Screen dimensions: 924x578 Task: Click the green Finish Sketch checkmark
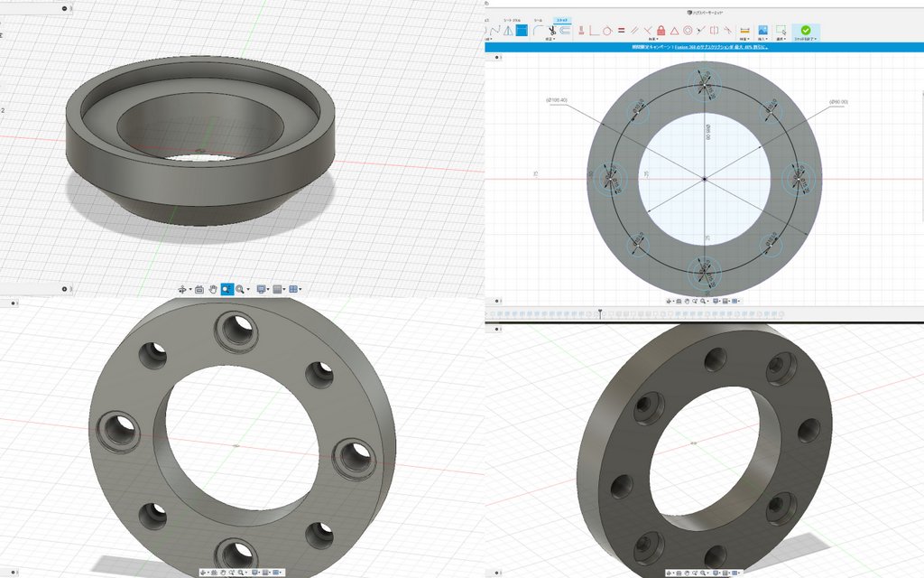pos(806,30)
